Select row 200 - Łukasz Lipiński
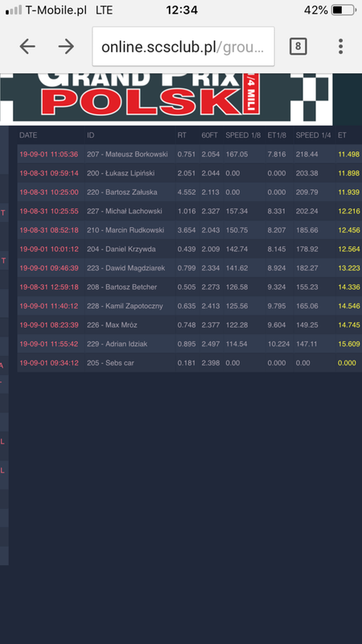Image resolution: width=362 pixels, height=644 pixels. click(x=190, y=173)
